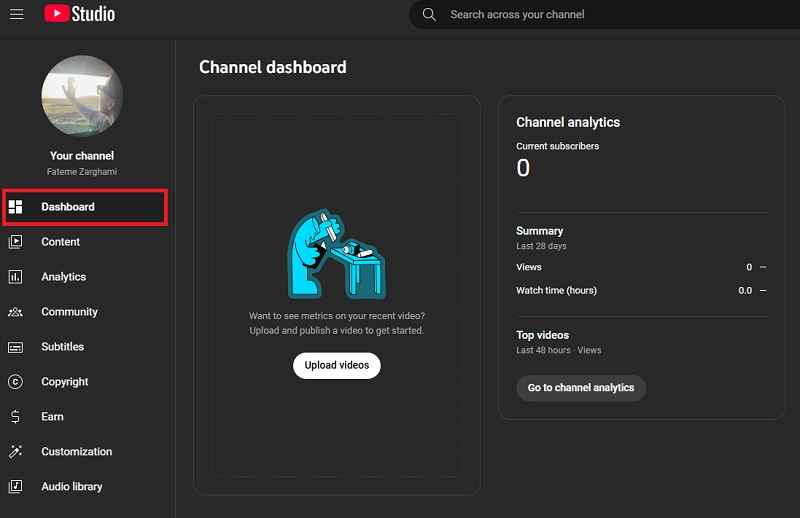Click Go to channel analytics button
The height and width of the screenshot is (518, 800).
pyautogui.click(x=581, y=388)
